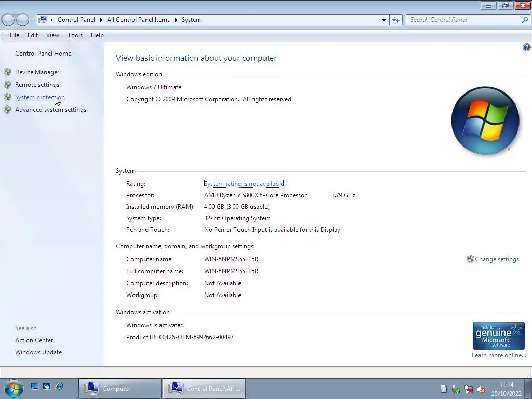Expand arrow before Control Panel breadcrumb
532x399 pixels.
click(x=52, y=20)
